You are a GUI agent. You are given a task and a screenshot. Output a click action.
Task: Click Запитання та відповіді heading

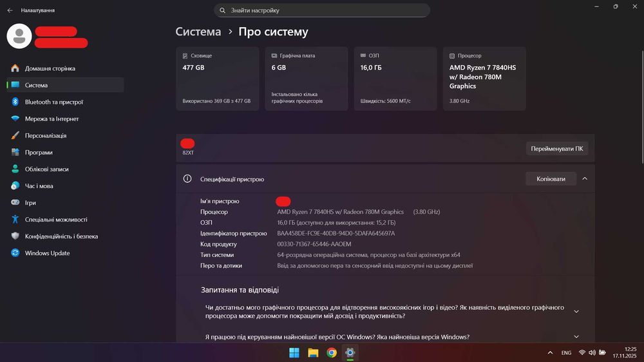(240, 290)
